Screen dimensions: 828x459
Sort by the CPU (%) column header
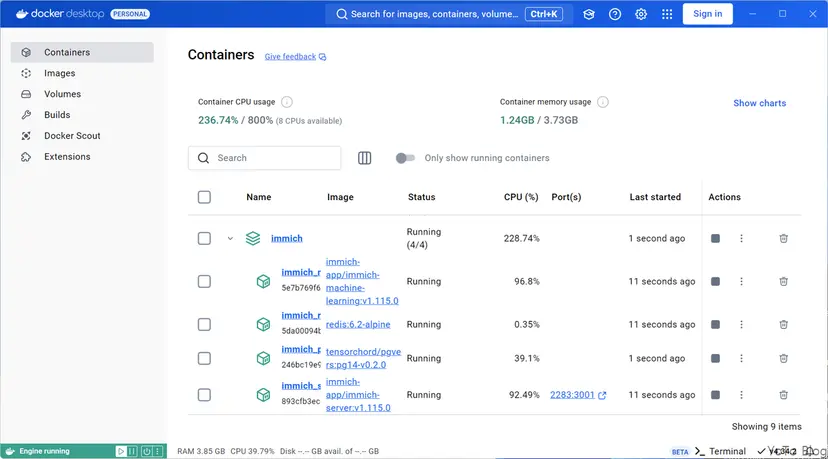pyautogui.click(x=521, y=197)
